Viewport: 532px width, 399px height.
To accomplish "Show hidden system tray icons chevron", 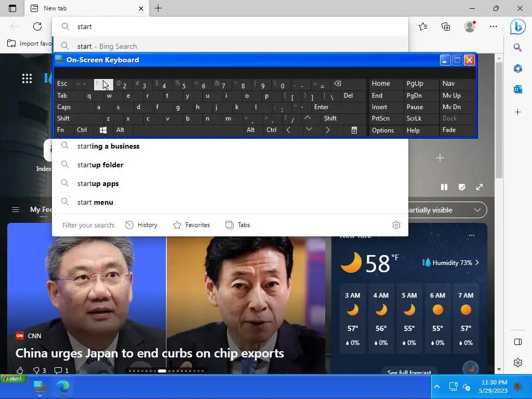I will click(437, 387).
